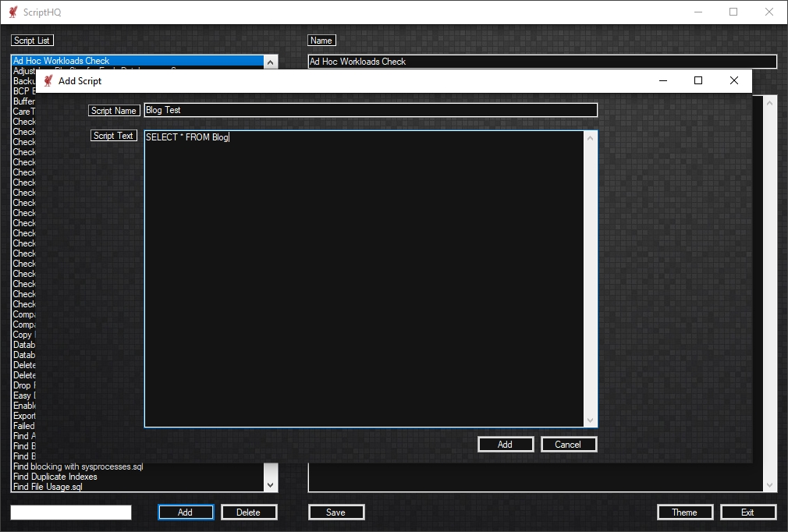Click Add button in the dialog
Viewport: 788px width, 532px height.
pos(506,445)
